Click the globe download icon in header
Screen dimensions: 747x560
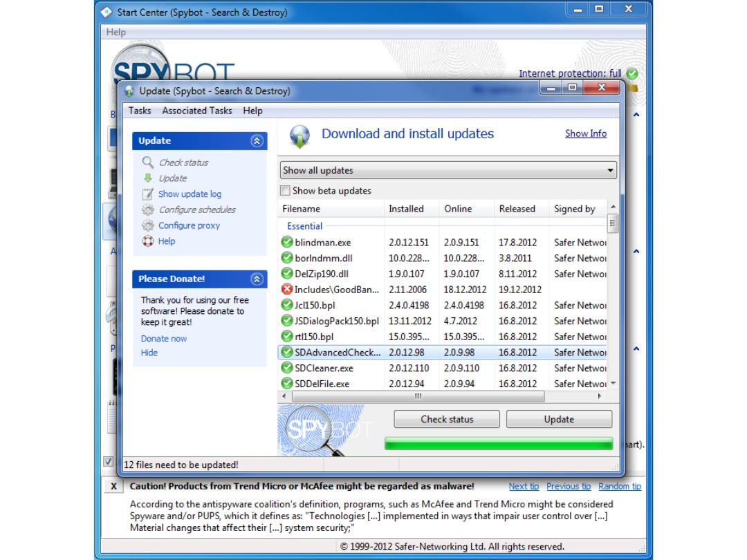coord(299,136)
